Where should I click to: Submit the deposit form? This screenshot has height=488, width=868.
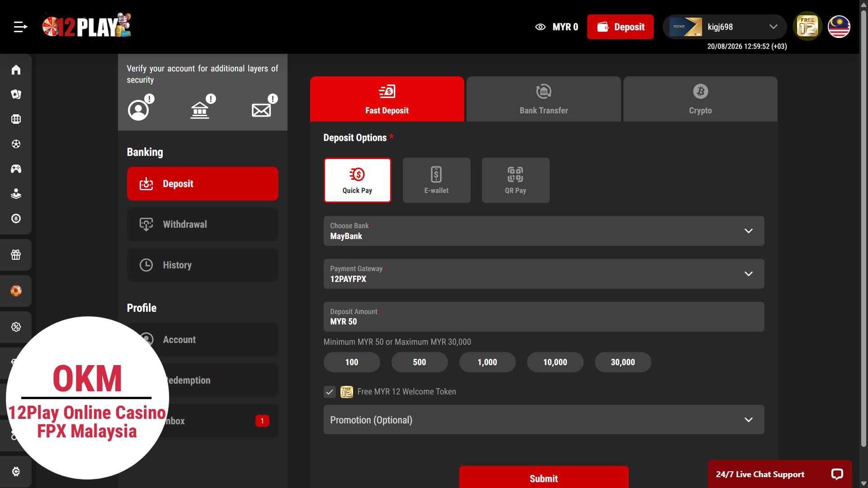tap(544, 477)
